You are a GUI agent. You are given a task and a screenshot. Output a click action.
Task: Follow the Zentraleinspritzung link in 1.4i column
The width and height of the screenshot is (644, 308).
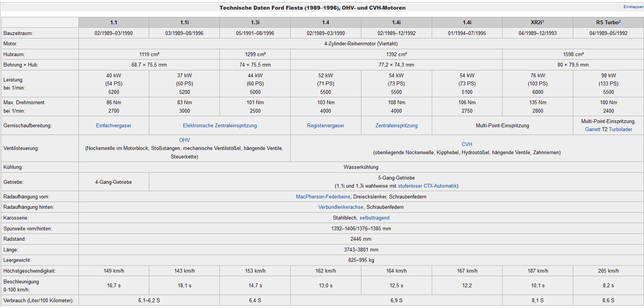click(x=396, y=125)
